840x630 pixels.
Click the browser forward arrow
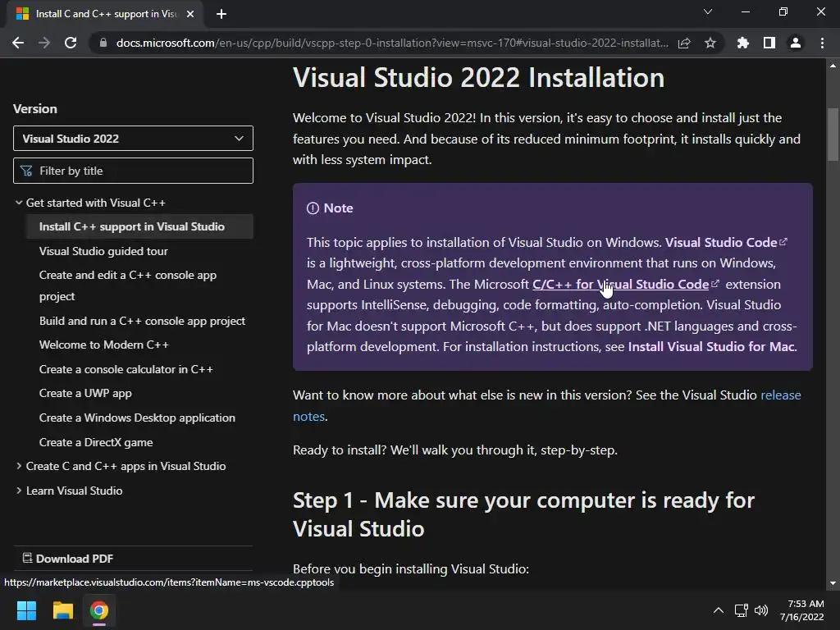click(44, 43)
